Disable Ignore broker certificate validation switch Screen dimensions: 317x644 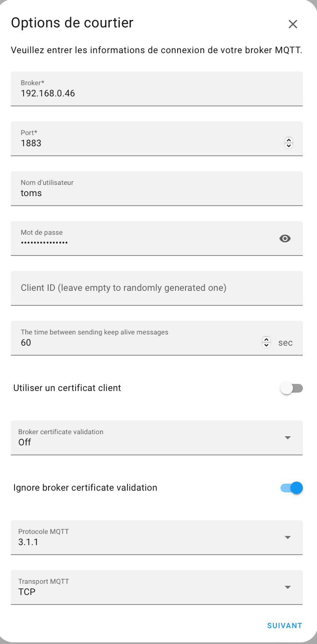pos(292,488)
